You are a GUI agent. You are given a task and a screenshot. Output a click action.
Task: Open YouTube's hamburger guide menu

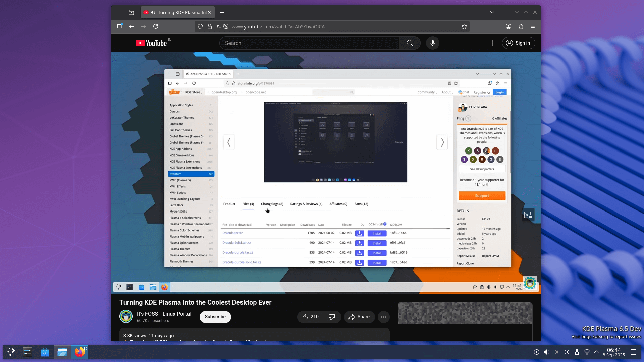[123, 43]
